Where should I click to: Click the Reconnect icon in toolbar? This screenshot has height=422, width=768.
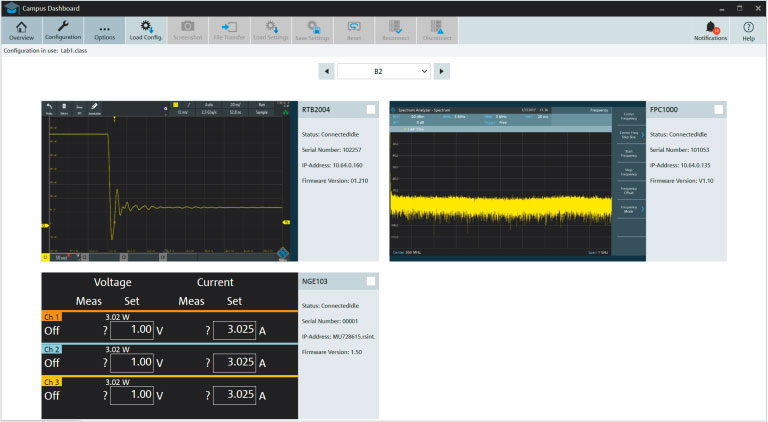point(396,30)
